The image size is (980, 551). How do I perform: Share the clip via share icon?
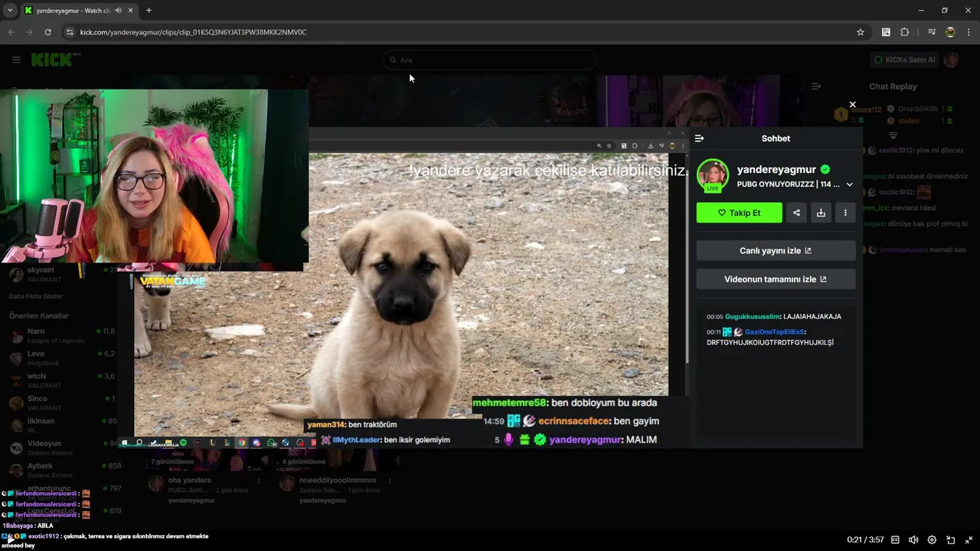pos(796,213)
